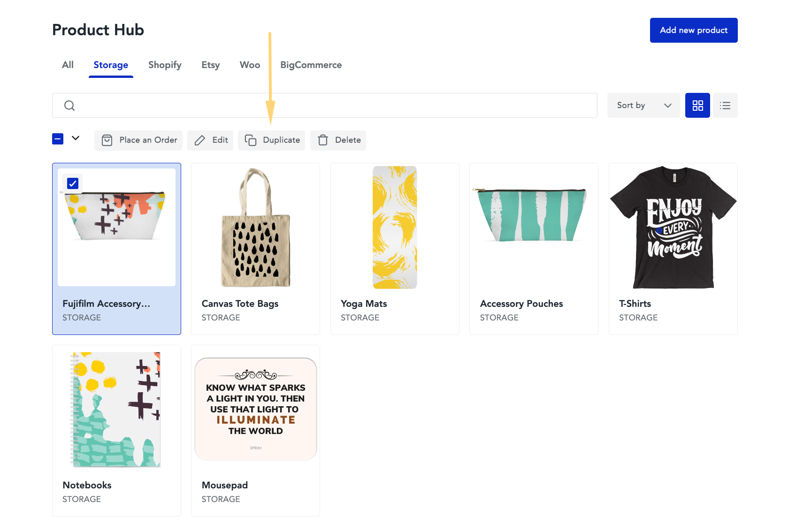Click the Yoga Mats title text
The height and width of the screenshot is (532, 796).
pyautogui.click(x=364, y=304)
